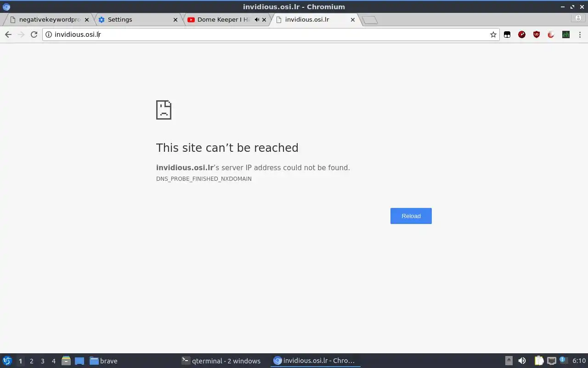This screenshot has height=368, width=588.
Task: View site information icon in address bar
Action: point(49,34)
